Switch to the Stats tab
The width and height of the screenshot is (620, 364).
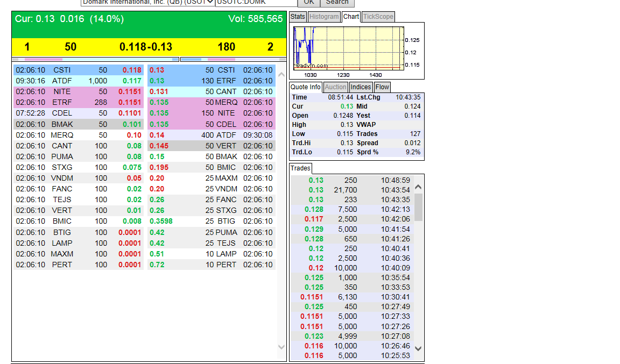[x=298, y=17]
